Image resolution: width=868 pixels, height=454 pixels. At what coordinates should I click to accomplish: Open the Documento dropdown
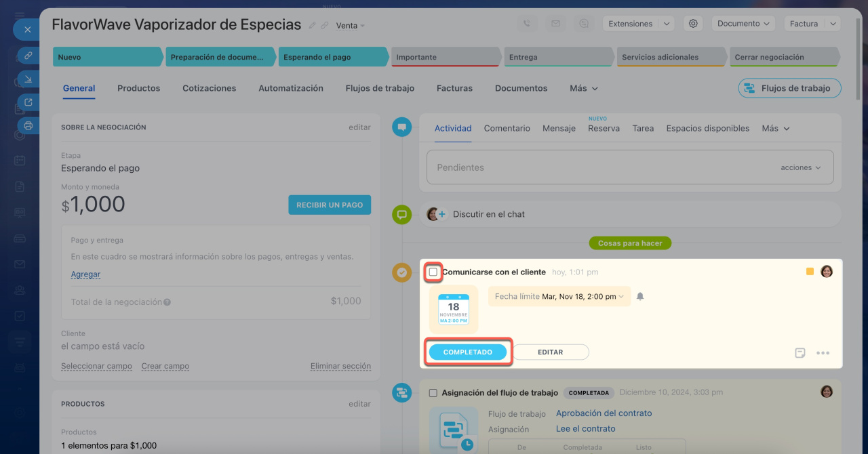[743, 24]
